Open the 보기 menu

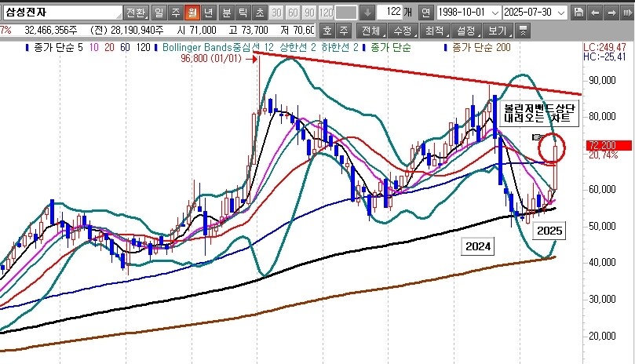pos(498,31)
